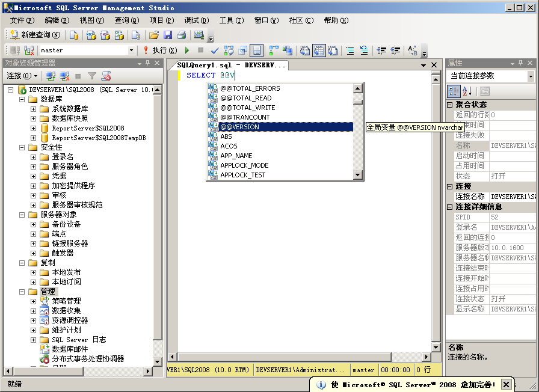The height and width of the screenshot is (392, 539).
Task: Choose ABS in the IntelliSense list
Action: click(x=280, y=136)
